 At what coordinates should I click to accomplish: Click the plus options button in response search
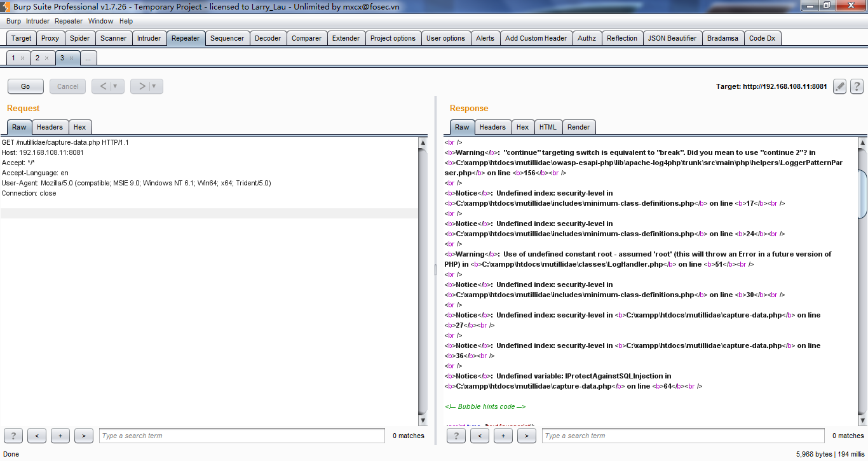[503, 436]
